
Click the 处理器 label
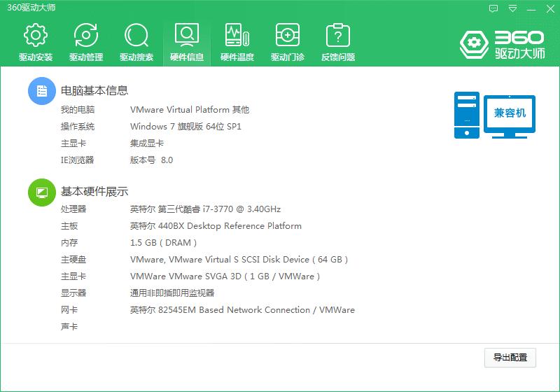pos(73,209)
